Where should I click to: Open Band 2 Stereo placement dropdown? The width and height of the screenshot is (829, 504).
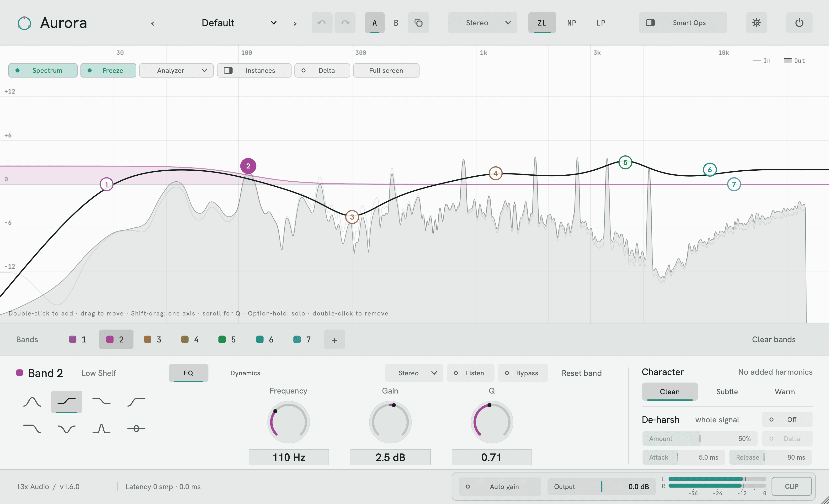click(x=414, y=373)
